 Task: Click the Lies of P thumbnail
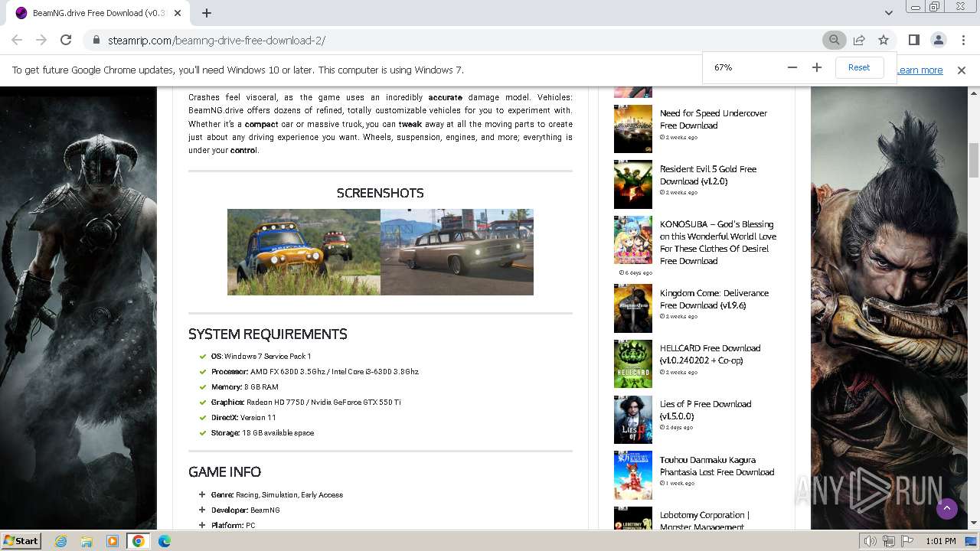[x=633, y=419]
